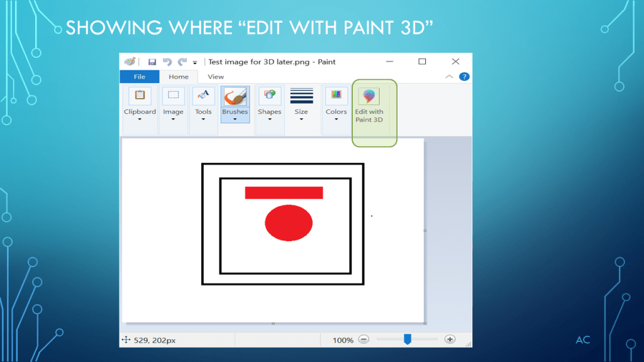Click the Redo arrow icon
The image size is (644, 362).
click(x=182, y=62)
